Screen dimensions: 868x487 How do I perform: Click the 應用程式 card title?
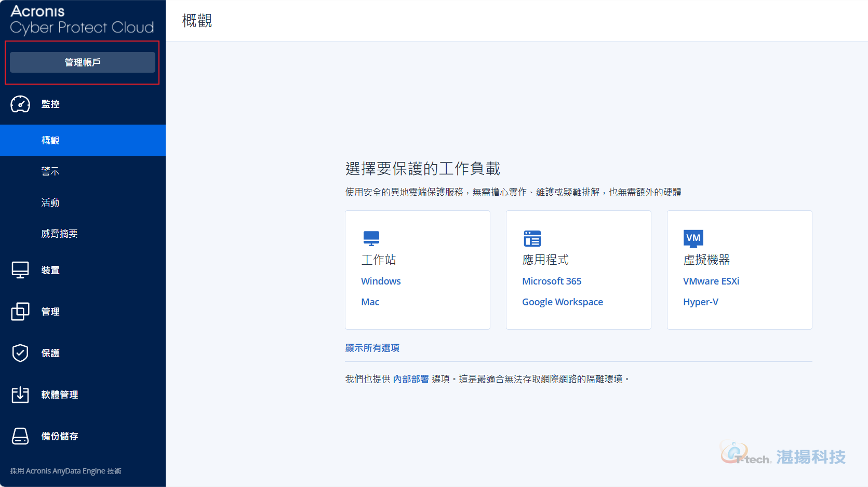545,260
